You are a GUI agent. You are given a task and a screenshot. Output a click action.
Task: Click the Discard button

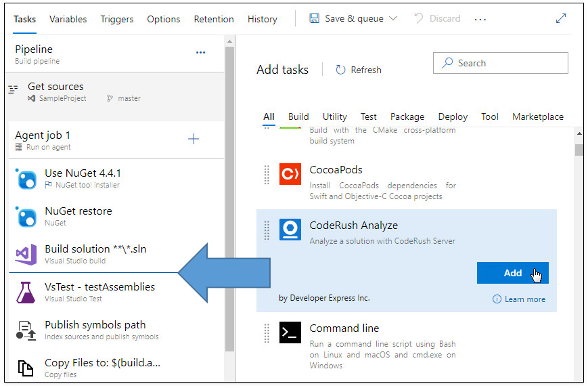pos(437,18)
